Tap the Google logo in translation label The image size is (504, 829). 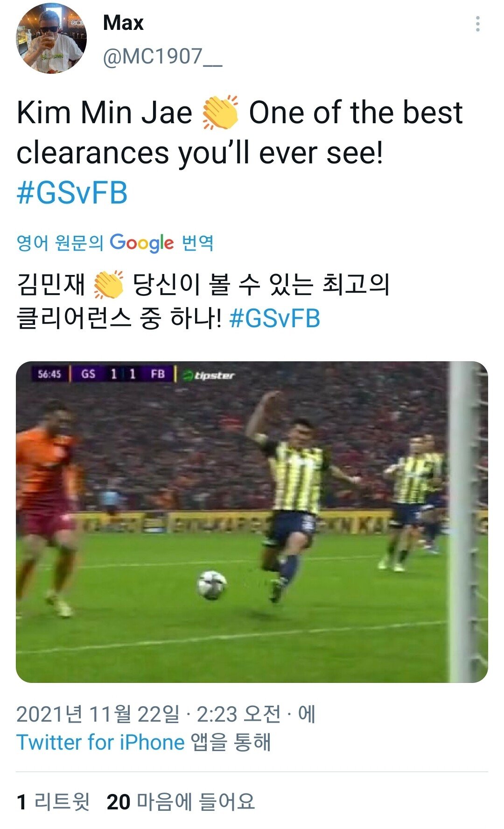142,243
